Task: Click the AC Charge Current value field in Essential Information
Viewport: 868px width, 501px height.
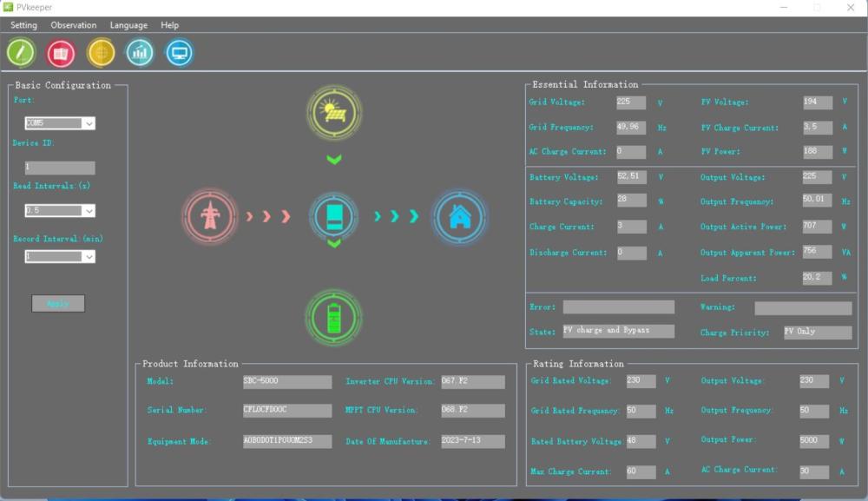Action: pyautogui.click(x=631, y=152)
